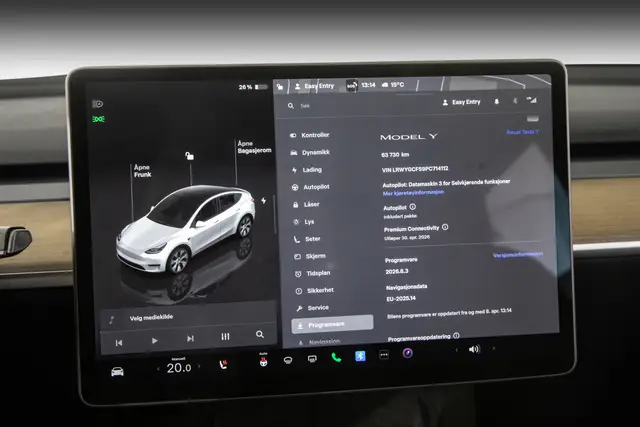This screenshot has height=427, width=640.
Task: Tap the SOS emergency icon
Action: pyautogui.click(x=351, y=86)
